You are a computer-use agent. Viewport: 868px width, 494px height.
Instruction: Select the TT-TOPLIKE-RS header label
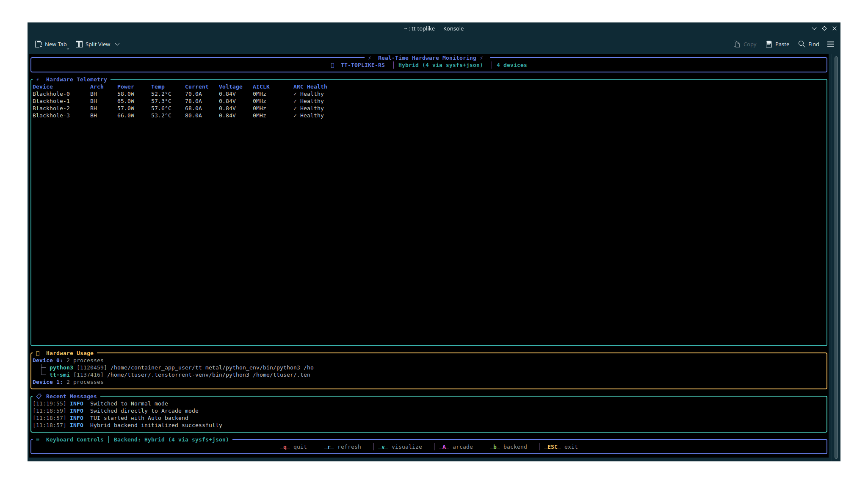click(363, 65)
